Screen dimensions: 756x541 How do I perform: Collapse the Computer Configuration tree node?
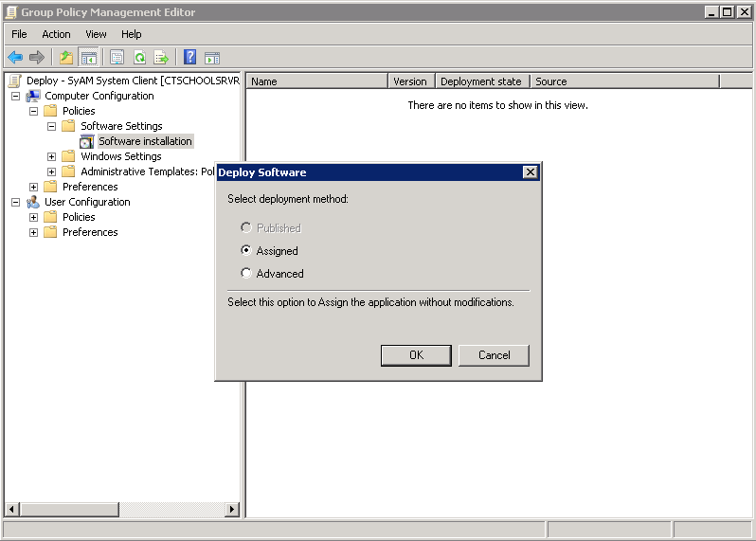[15, 96]
